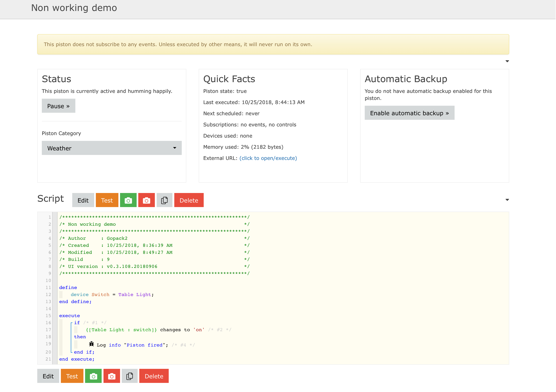Image resolution: width=556 pixels, height=392 pixels.
Task: Click the red Delete button beside Script
Action: (189, 200)
